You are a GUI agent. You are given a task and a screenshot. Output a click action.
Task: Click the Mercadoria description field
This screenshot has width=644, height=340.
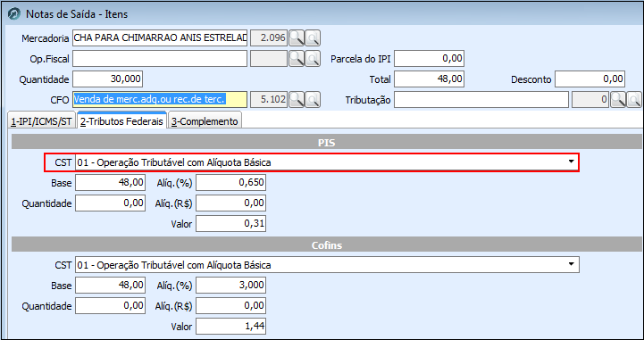(x=160, y=38)
